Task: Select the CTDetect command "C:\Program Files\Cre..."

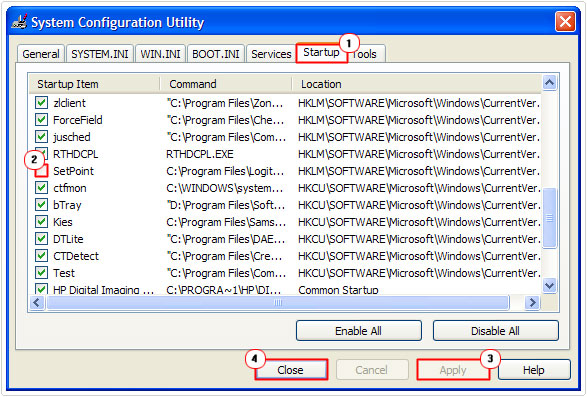Action: [x=224, y=256]
